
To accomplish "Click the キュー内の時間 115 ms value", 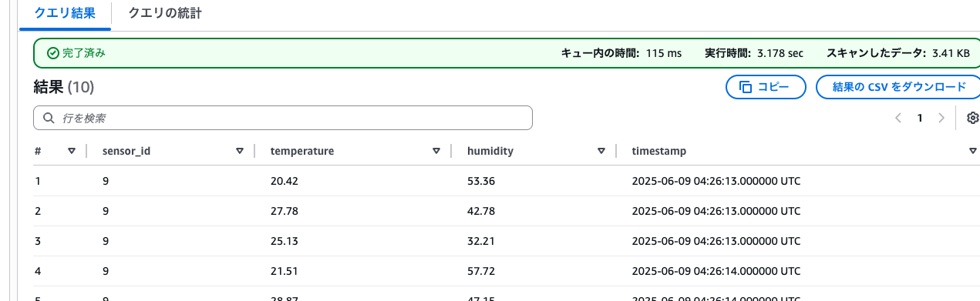I will coord(664,53).
